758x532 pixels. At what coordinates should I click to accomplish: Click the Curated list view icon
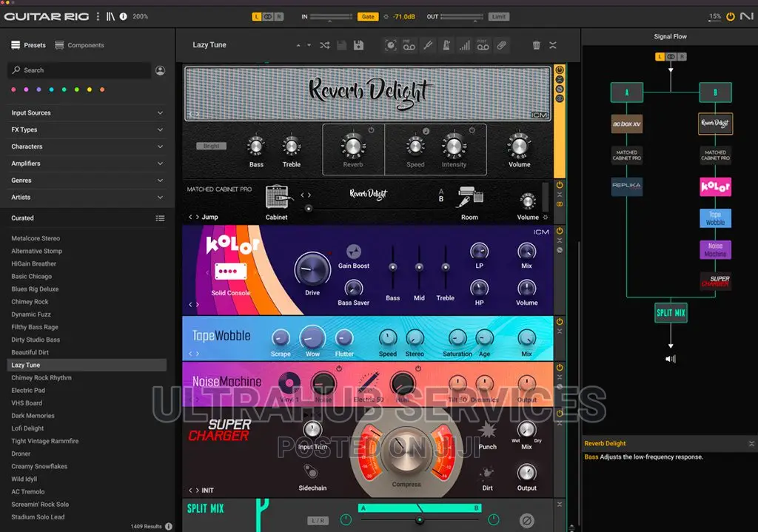pyautogui.click(x=160, y=218)
